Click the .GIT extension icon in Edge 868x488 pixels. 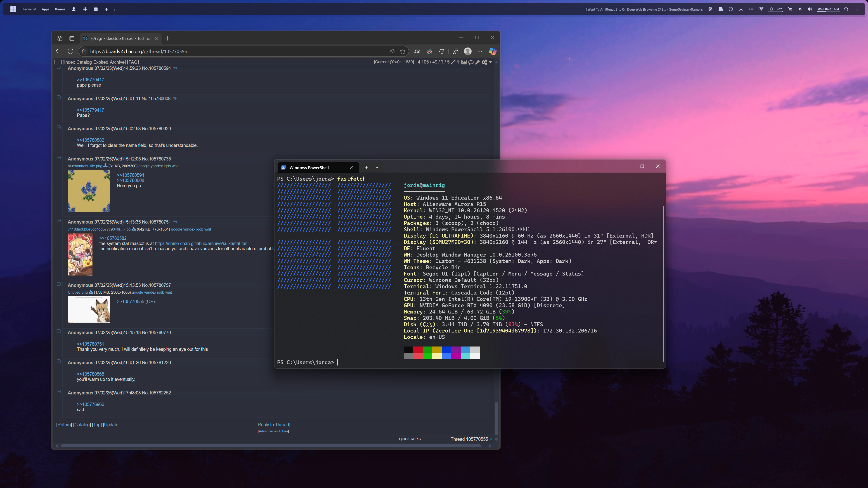tap(417, 51)
